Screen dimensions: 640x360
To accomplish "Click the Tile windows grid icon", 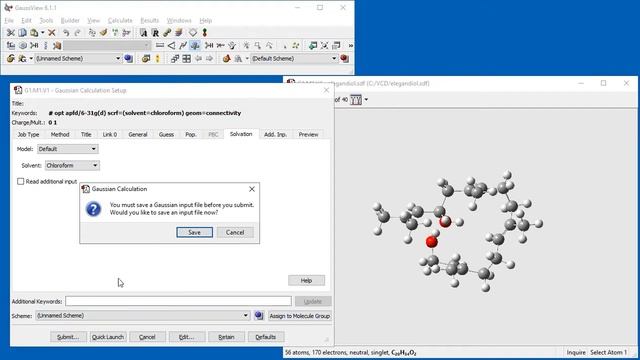I will (x=187, y=59).
